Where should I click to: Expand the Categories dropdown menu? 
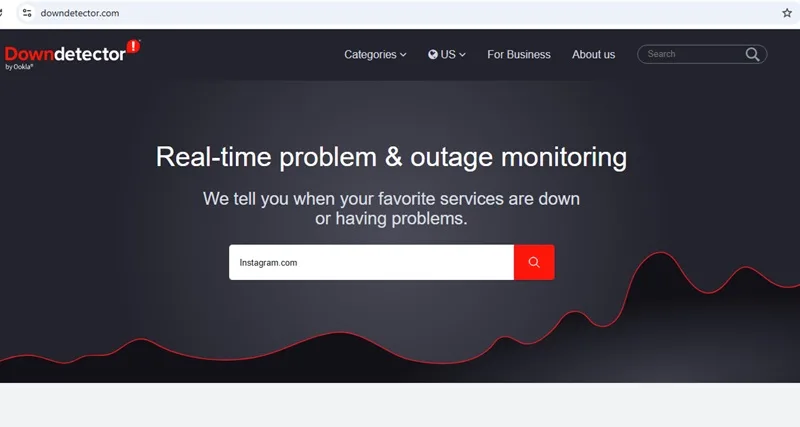click(x=375, y=55)
